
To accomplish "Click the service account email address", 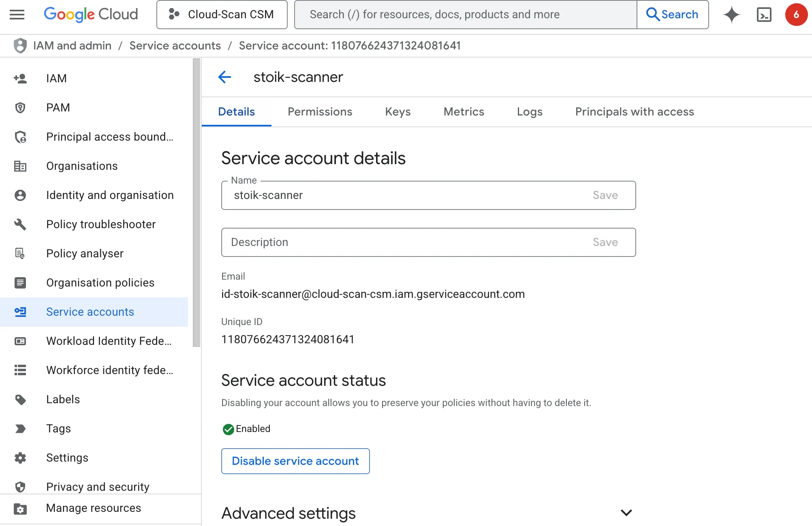I will click(373, 294).
